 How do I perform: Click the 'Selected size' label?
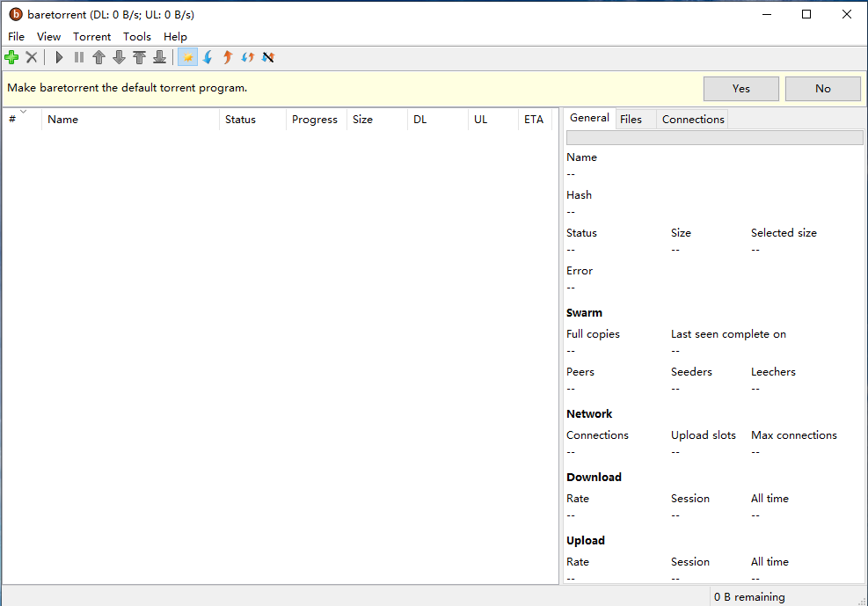(x=784, y=232)
